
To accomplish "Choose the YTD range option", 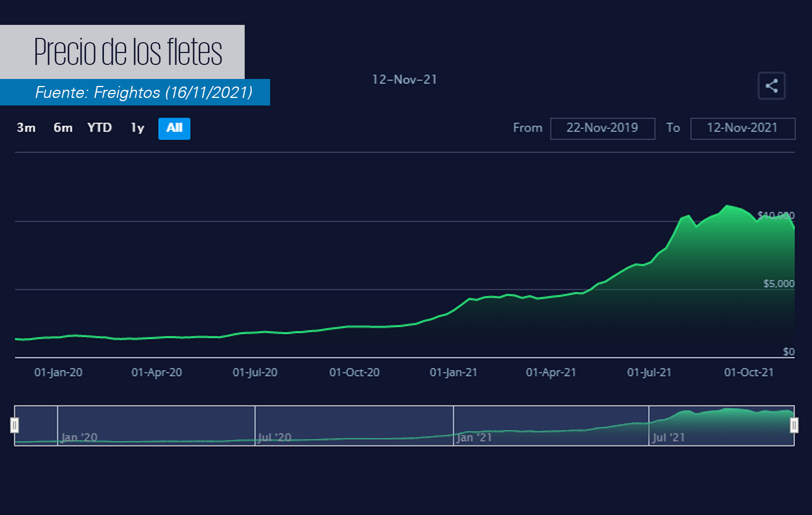I will click(x=100, y=128).
